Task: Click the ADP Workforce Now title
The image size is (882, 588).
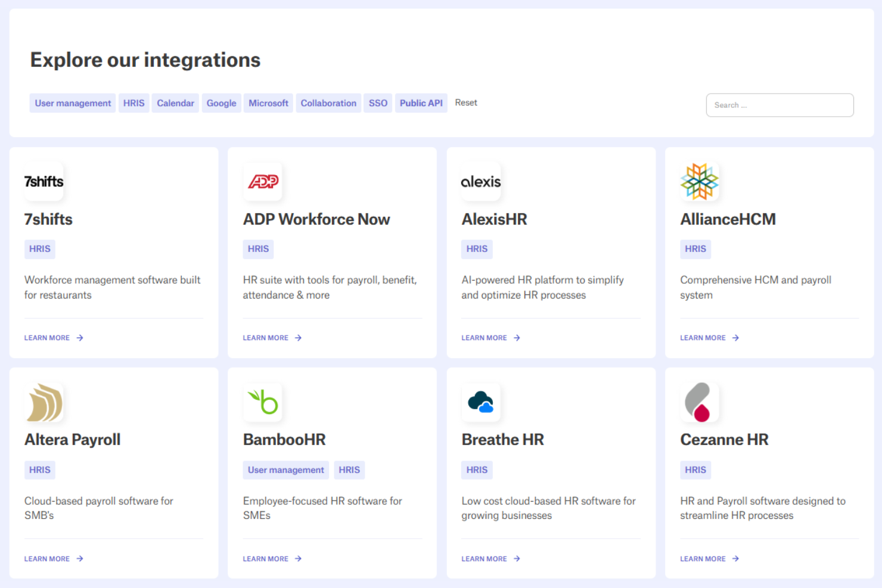Action: (316, 219)
